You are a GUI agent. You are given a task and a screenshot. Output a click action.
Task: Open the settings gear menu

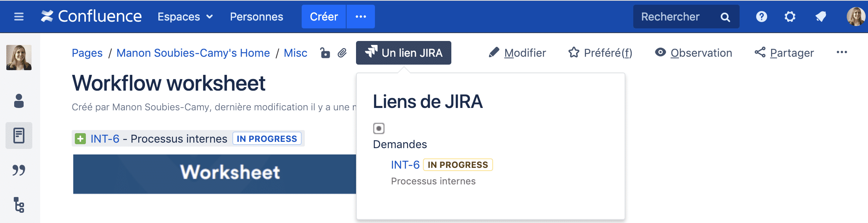[x=790, y=17]
